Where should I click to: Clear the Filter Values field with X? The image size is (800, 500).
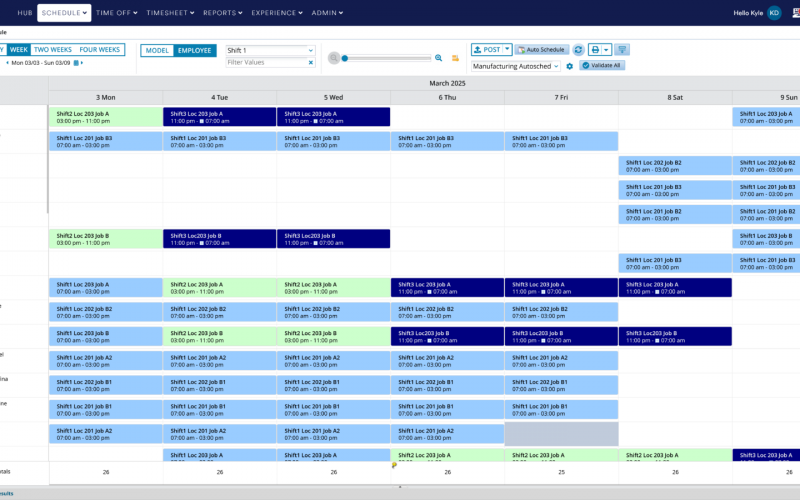pyautogui.click(x=311, y=62)
